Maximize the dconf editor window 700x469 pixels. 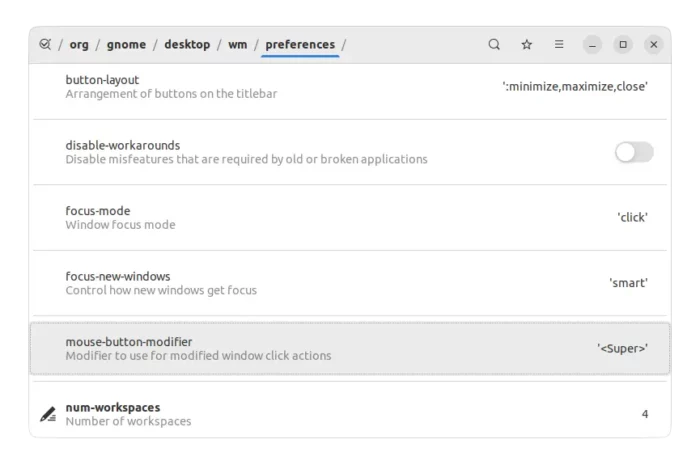(x=623, y=45)
